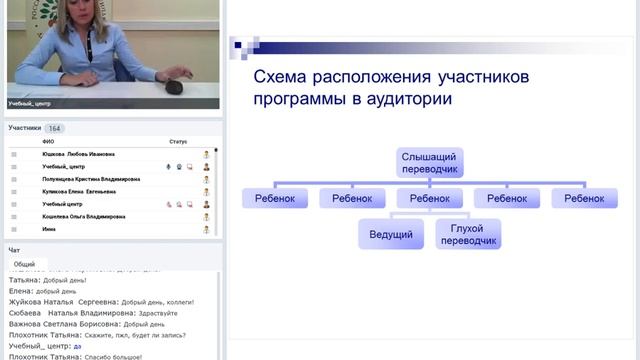Click chat message from Елена: добрый день
640x360 pixels.
point(42,291)
